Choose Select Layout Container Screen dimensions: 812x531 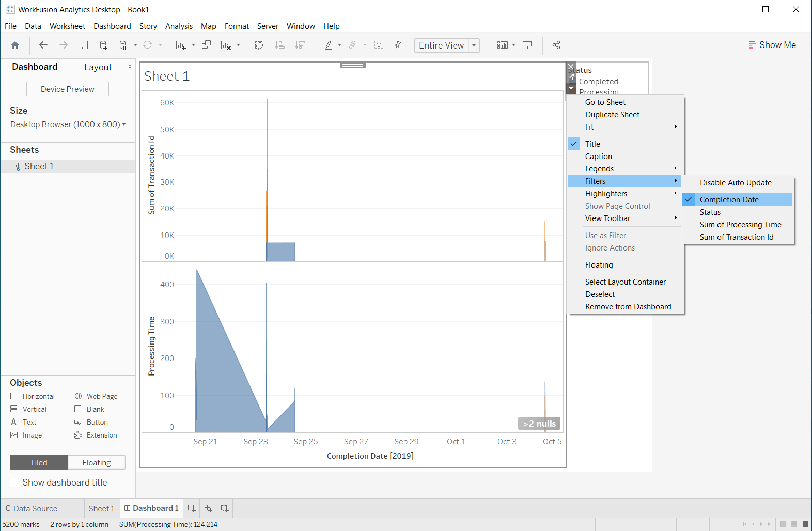point(626,282)
